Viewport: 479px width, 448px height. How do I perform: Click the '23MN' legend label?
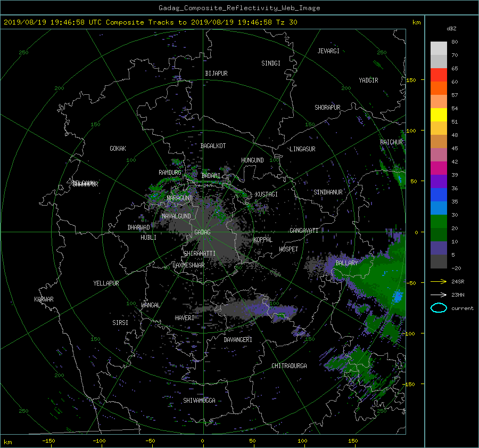(458, 295)
